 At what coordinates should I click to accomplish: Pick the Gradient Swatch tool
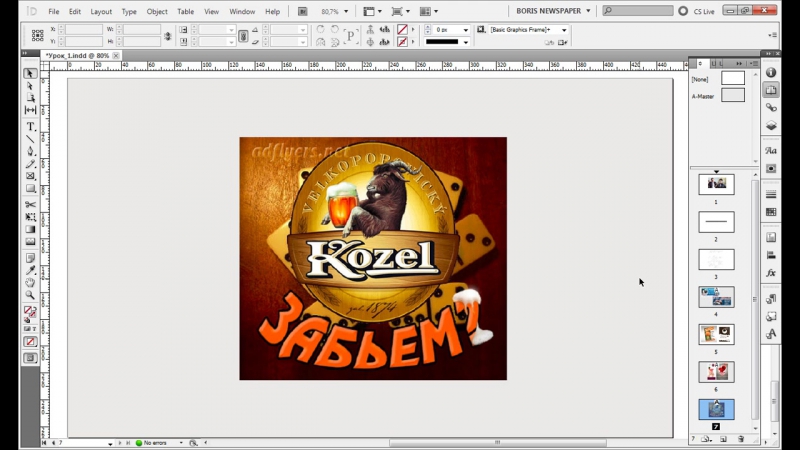tap(30, 229)
